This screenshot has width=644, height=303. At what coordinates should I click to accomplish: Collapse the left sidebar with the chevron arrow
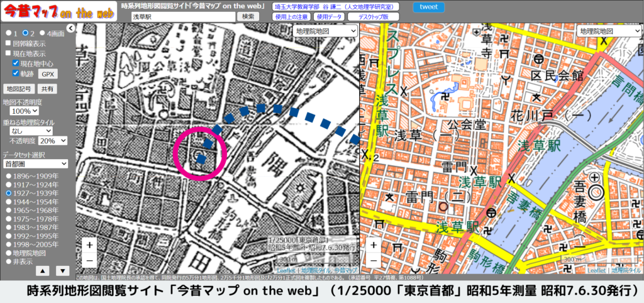coord(70,28)
